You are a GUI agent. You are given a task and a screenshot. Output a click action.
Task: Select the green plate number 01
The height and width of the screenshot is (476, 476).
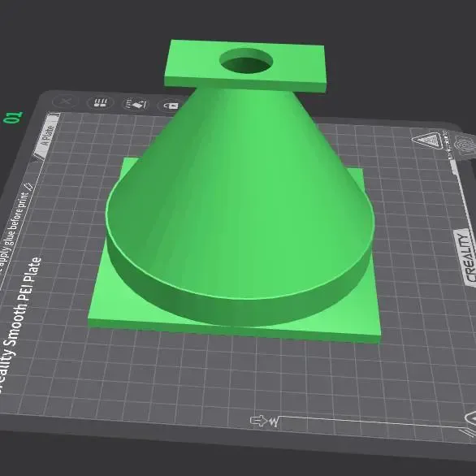coord(13,118)
